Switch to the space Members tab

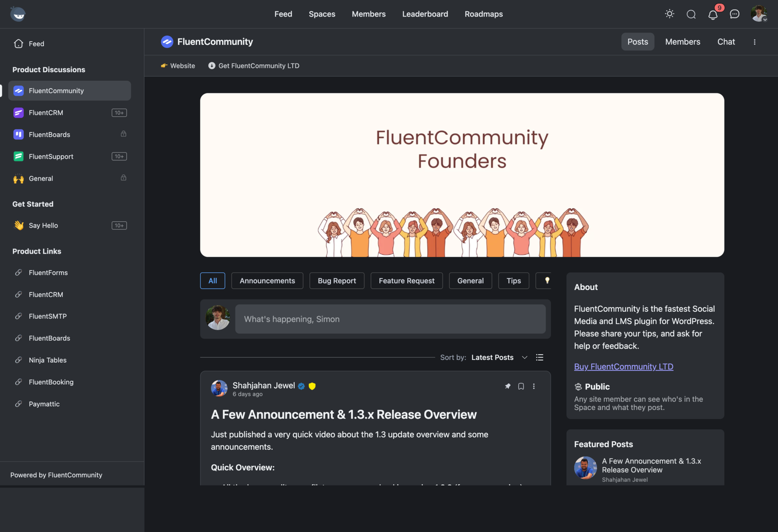(683, 42)
